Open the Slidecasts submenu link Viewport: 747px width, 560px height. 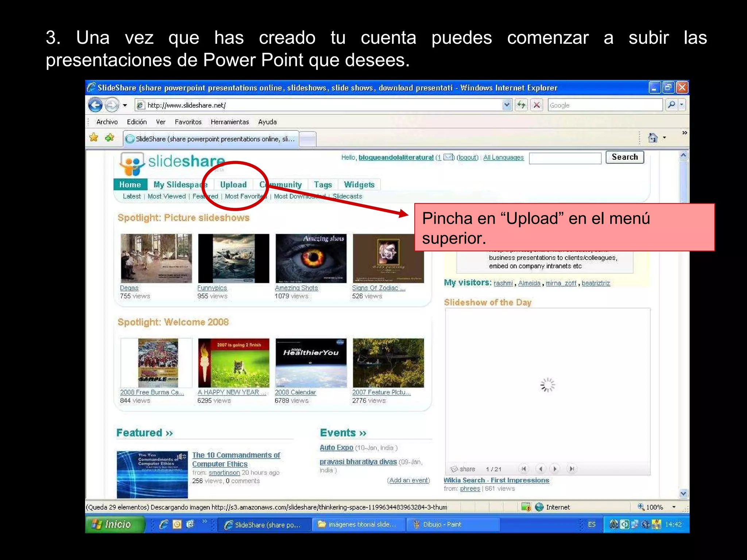347,197
